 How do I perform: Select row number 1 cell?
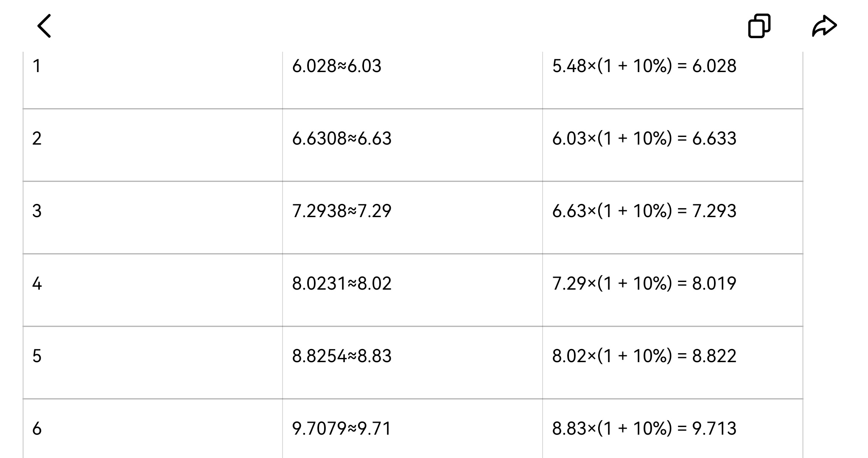coord(37,66)
